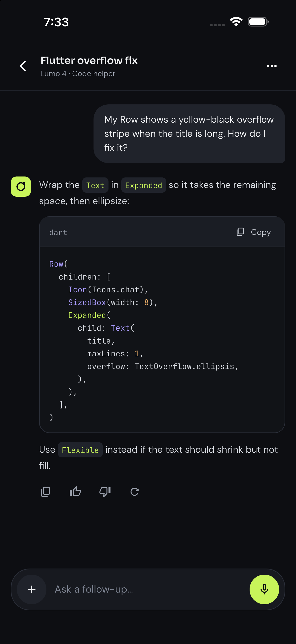Copy the dart code block
Screen dimensions: 296x644
(x=253, y=232)
